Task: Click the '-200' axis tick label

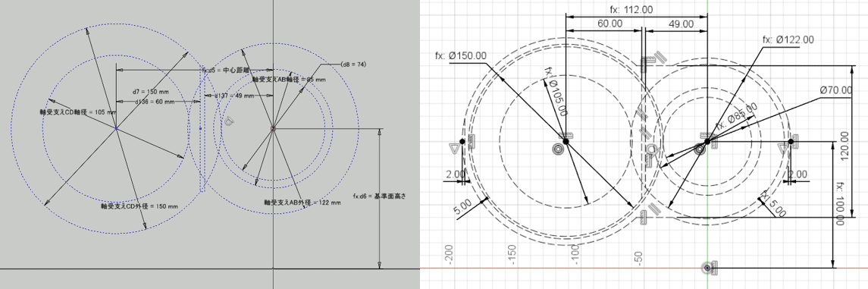Action: click(x=450, y=255)
